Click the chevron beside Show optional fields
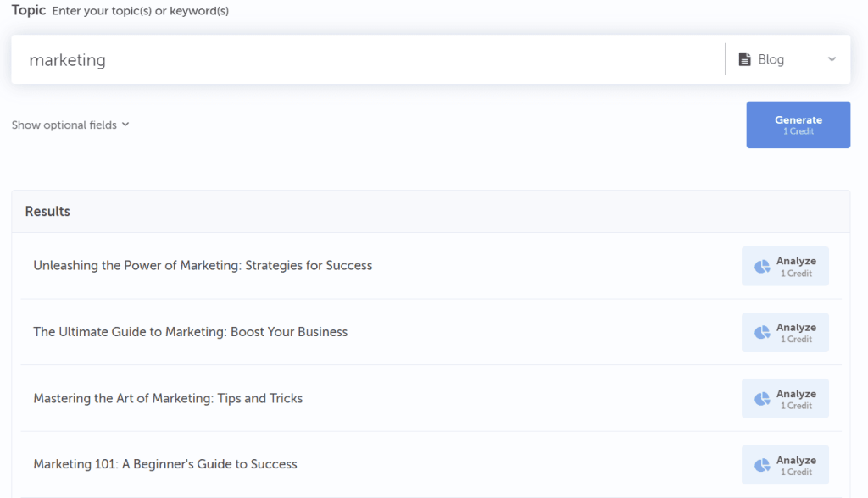Viewport: 868px width, 498px height. [125, 125]
